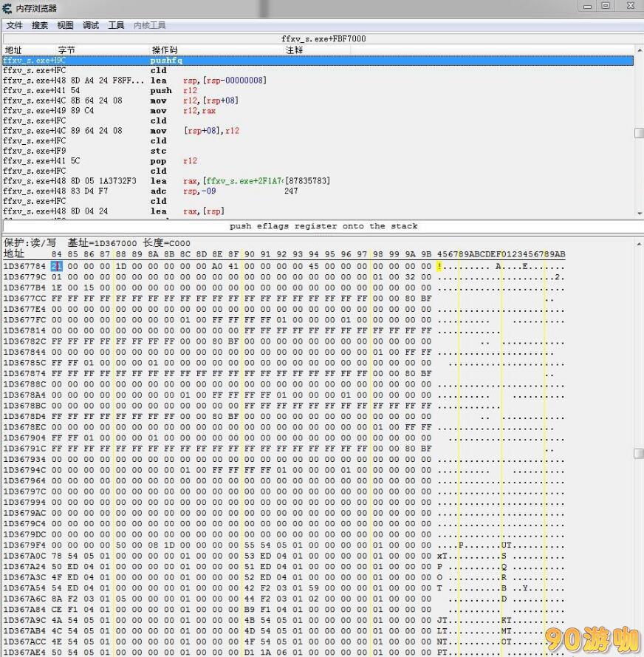Open the 搜索 menu
The width and height of the screenshot is (644, 657).
point(40,26)
